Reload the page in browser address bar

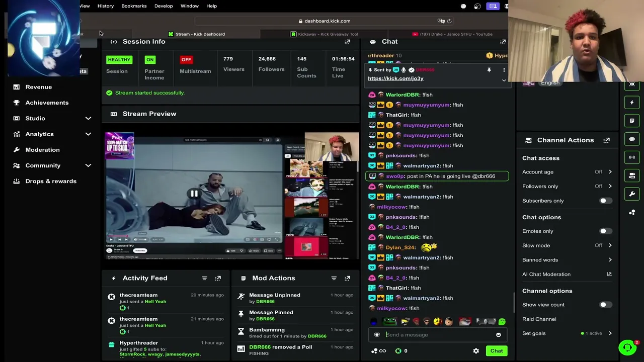click(449, 21)
